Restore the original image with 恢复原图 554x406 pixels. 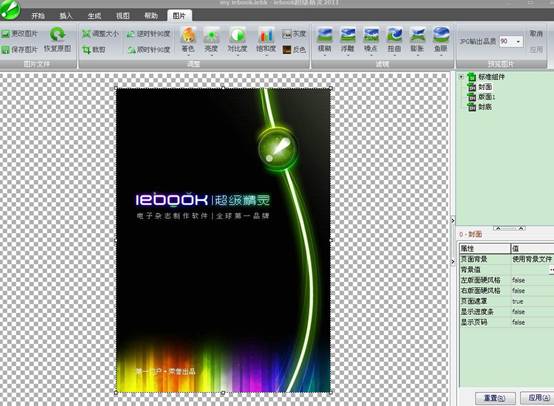[57, 40]
